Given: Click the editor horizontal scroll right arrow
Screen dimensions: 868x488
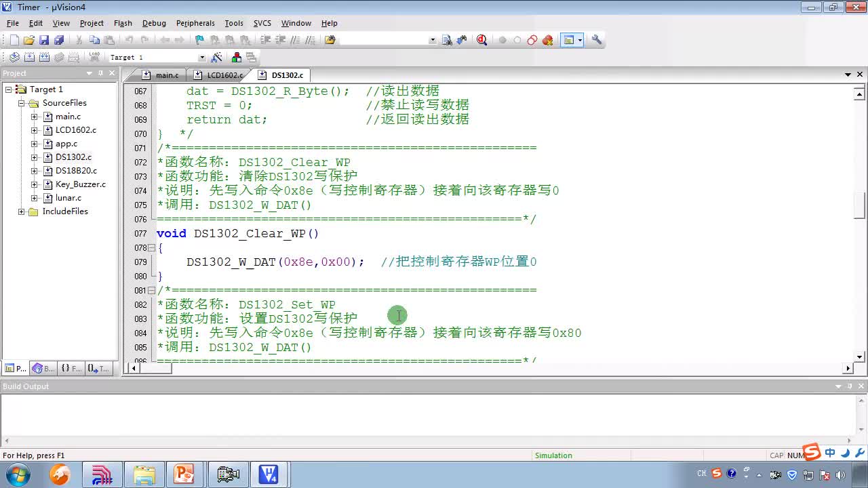Looking at the screenshot, I should (x=848, y=368).
